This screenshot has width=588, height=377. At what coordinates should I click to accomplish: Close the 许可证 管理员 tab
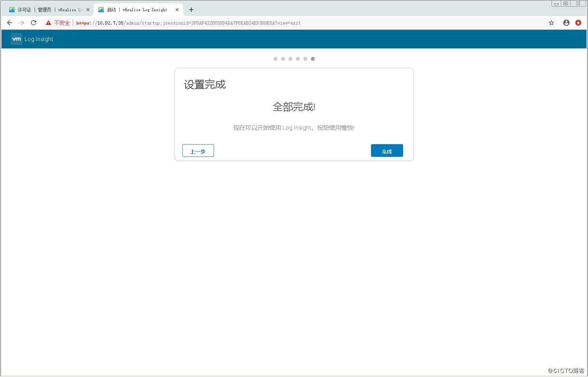tap(88, 10)
